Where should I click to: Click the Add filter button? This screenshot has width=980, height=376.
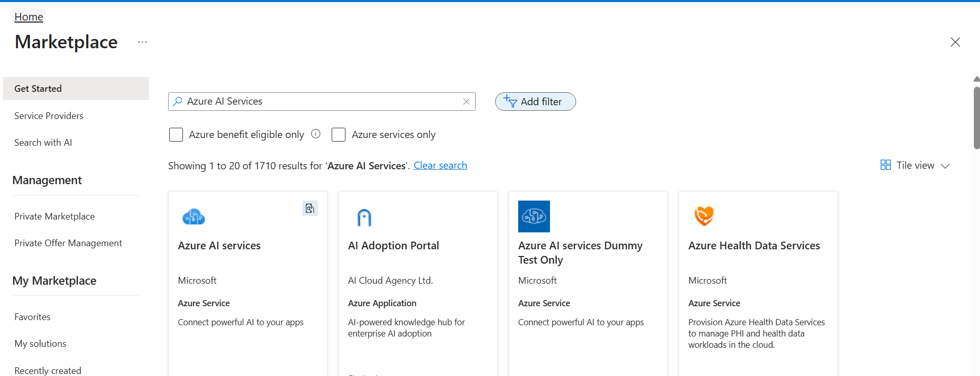pos(535,102)
